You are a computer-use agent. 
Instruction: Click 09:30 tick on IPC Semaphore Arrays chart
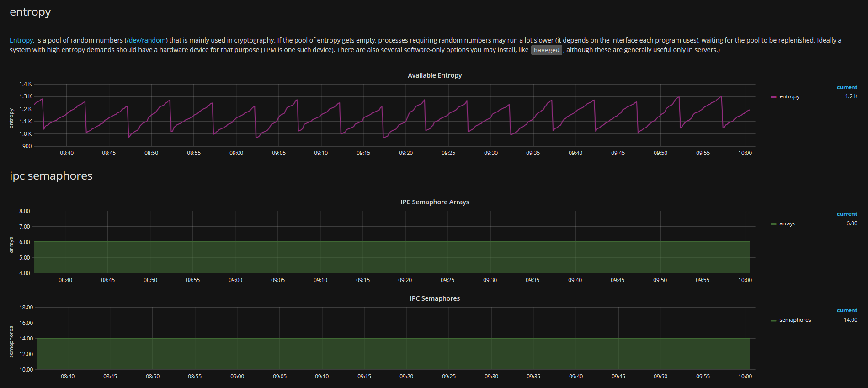click(x=490, y=280)
